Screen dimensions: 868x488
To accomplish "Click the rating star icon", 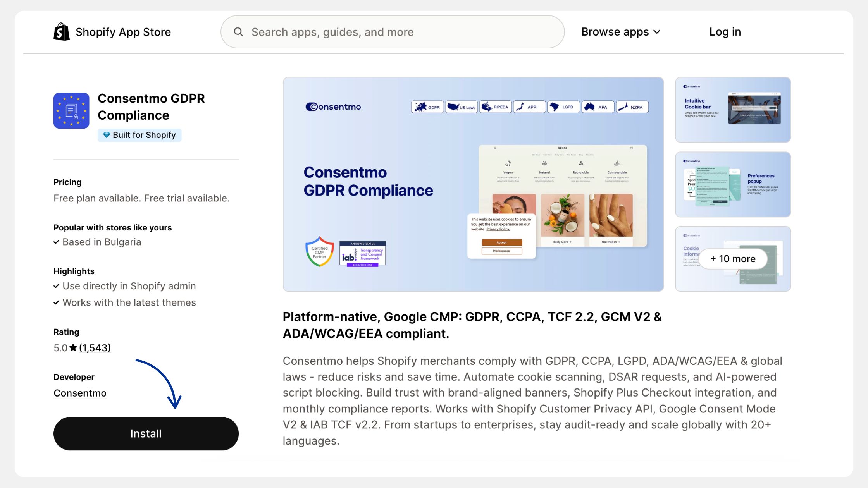I will (x=73, y=348).
